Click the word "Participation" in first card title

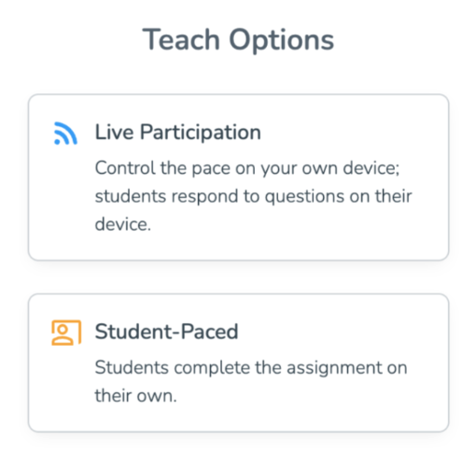coord(201,133)
